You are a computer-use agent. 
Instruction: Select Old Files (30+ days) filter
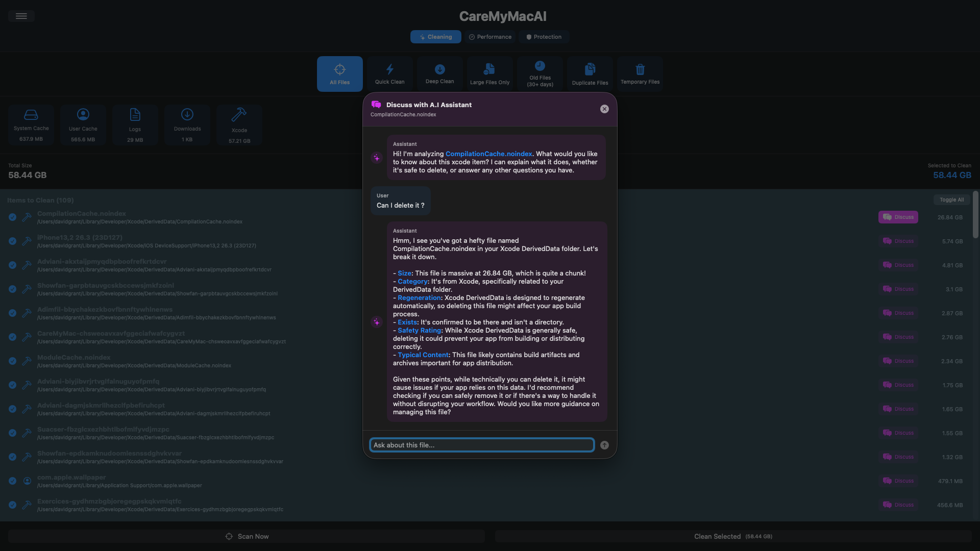coord(540,74)
